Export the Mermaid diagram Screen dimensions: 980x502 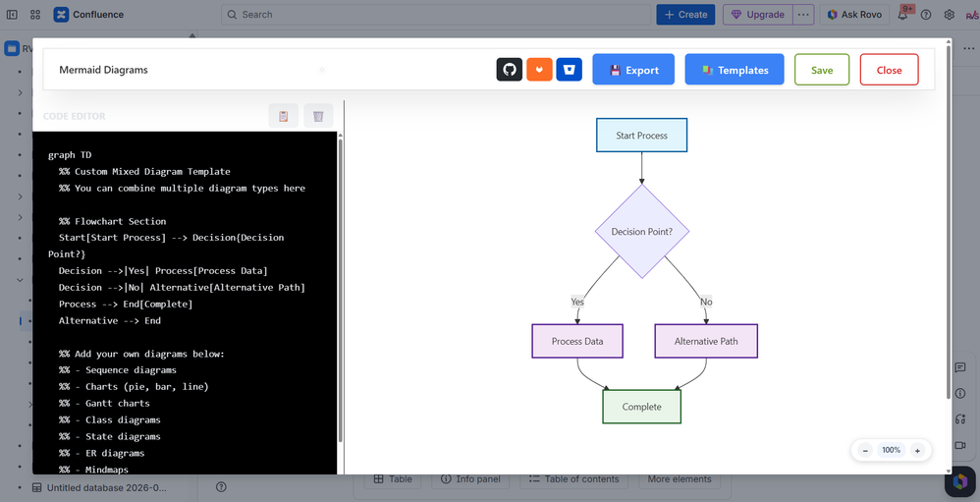coord(633,70)
